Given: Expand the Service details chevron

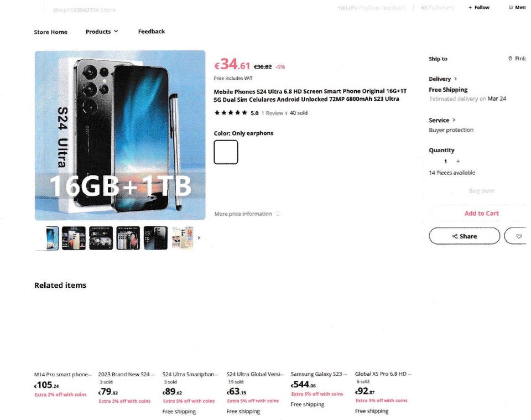Looking at the screenshot, I should 454,120.
